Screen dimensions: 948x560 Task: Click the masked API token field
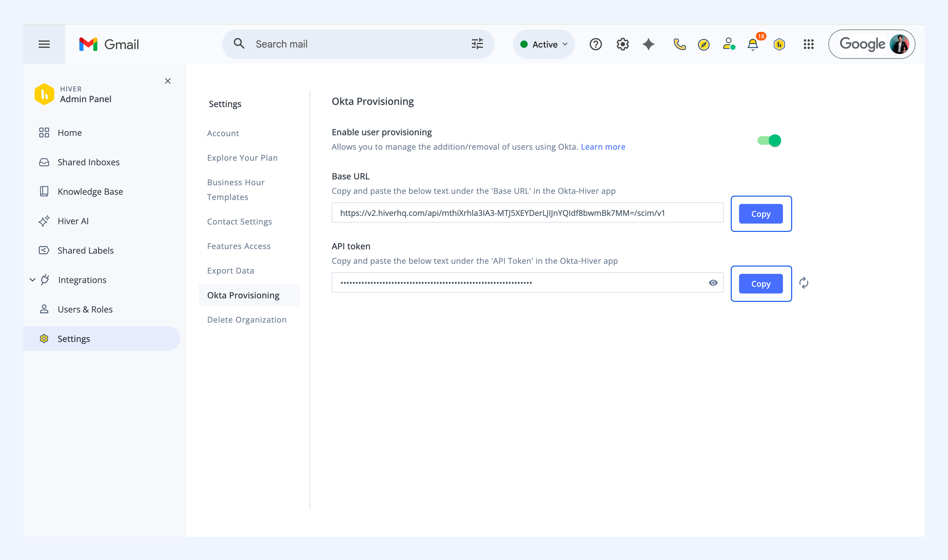pyautogui.click(x=528, y=283)
